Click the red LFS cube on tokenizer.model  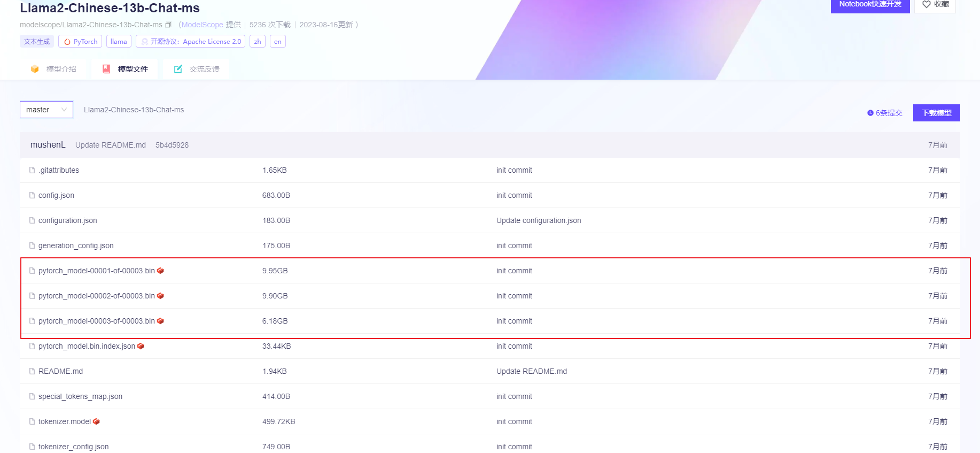(96, 421)
